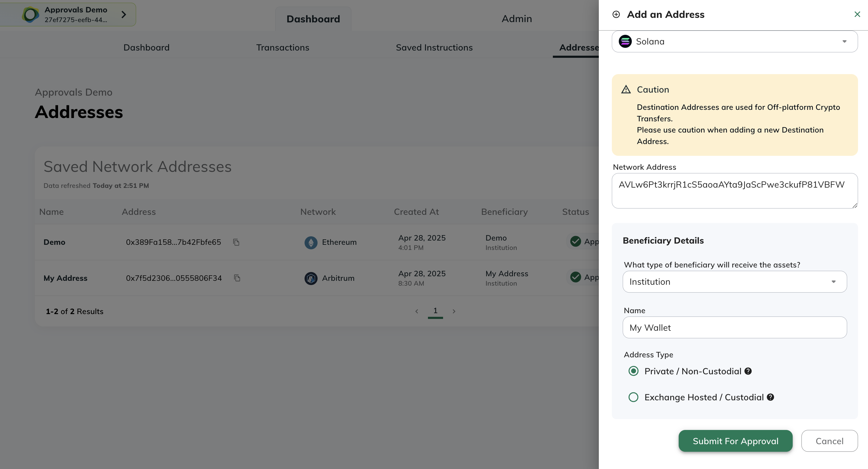868x469 pixels.
Task: Go to next page of results
Action: [x=454, y=311]
